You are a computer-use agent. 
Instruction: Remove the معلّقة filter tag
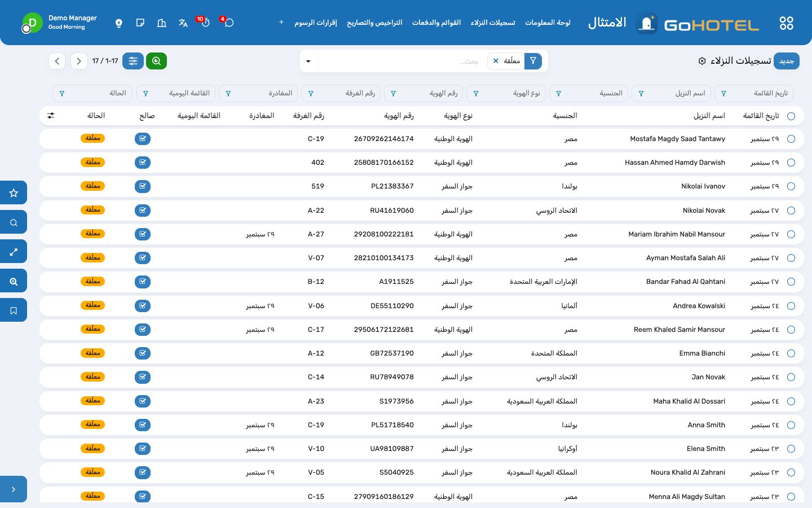(x=496, y=61)
